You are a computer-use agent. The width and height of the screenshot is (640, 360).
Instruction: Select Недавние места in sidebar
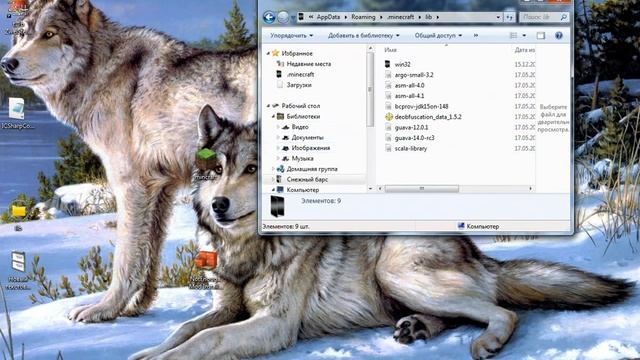pyautogui.click(x=309, y=64)
